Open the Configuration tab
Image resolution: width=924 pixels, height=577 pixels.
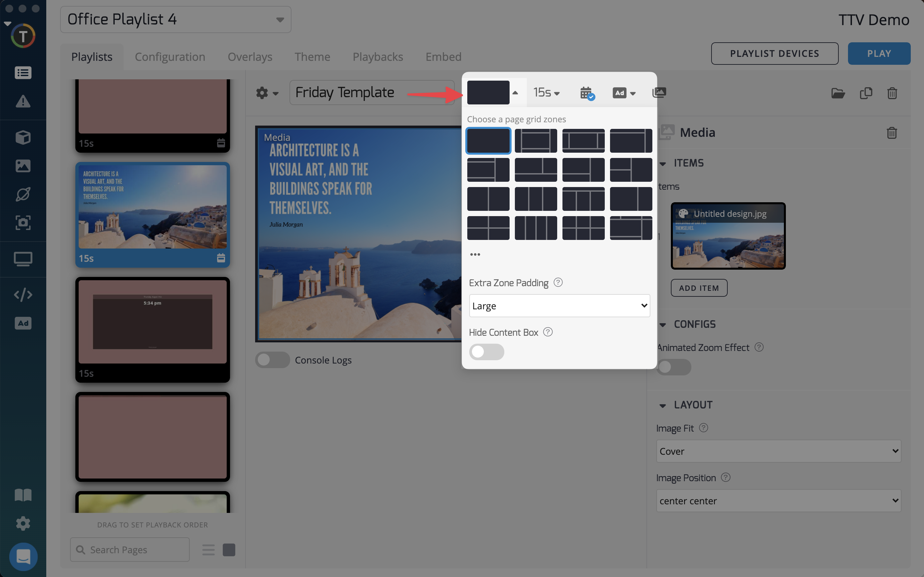click(x=170, y=57)
